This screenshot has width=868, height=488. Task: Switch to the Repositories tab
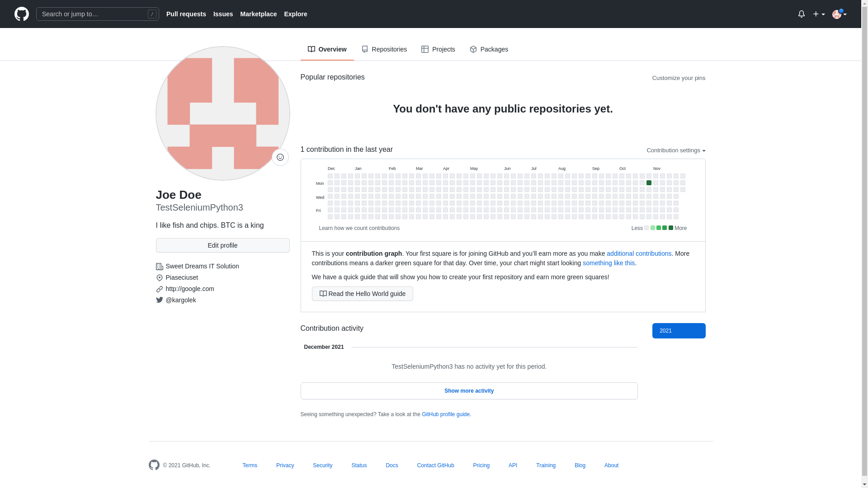pyautogui.click(x=384, y=49)
